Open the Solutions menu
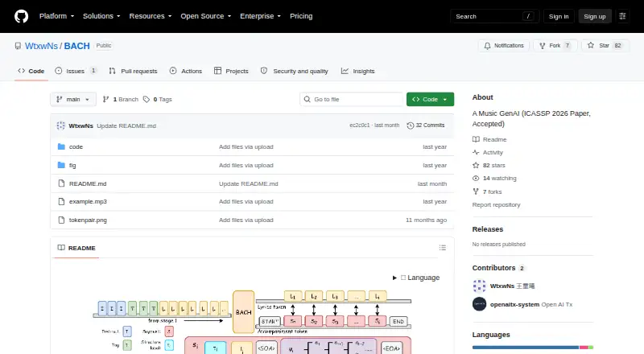644x354 pixels. tap(101, 16)
